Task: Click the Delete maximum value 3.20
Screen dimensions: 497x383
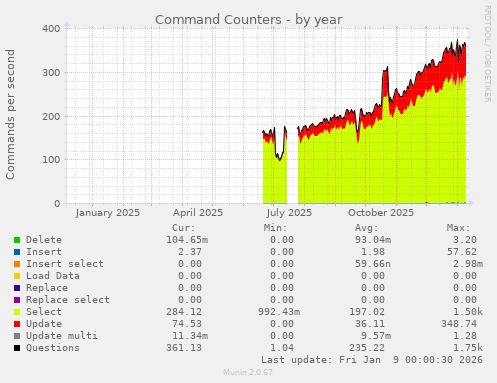Action: [465, 240]
